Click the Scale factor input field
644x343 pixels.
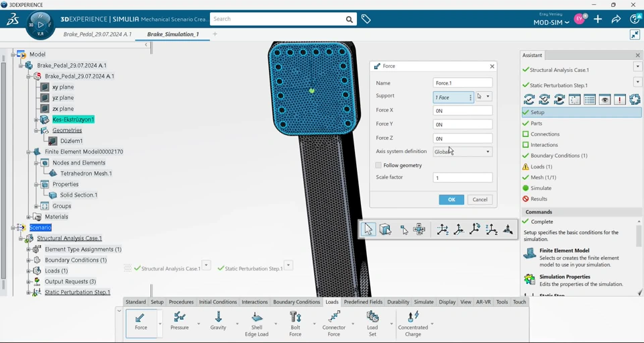coord(462,177)
